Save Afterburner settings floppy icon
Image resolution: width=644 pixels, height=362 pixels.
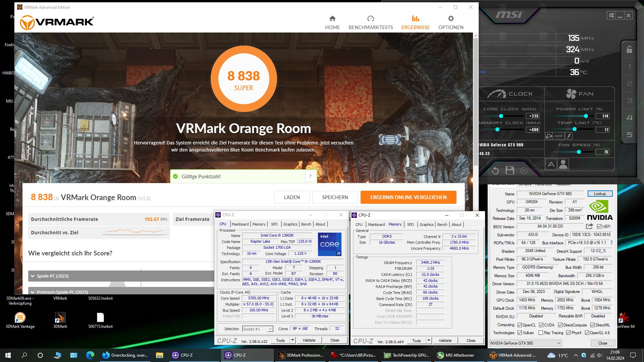(510, 171)
